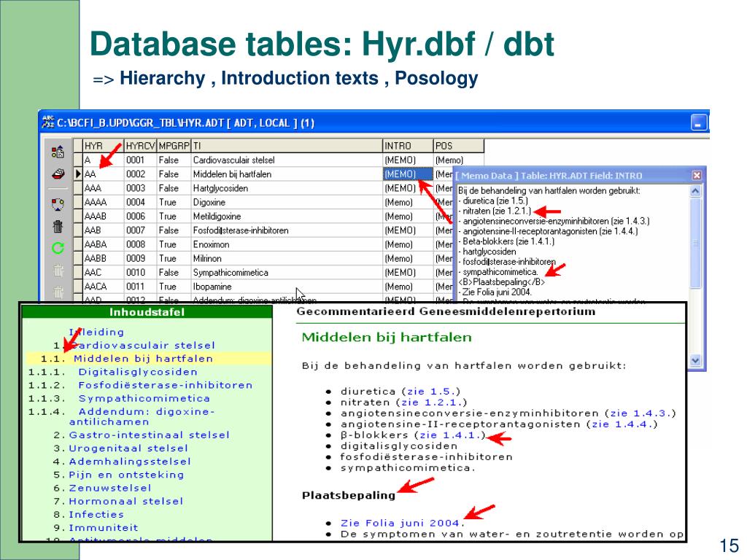The height and width of the screenshot is (560, 747).
Task: Click the TI column header
Action: point(287,146)
